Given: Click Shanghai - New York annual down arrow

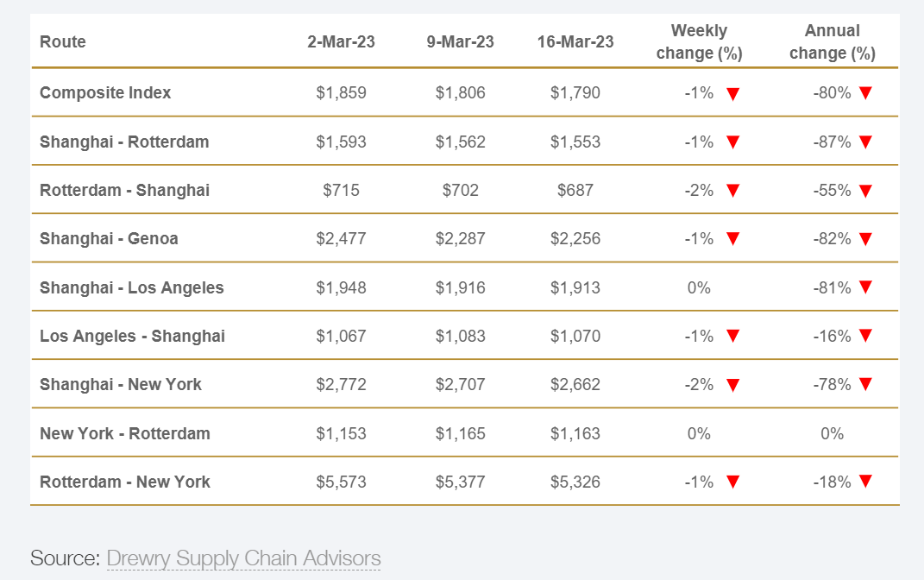Looking at the screenshot, I should (865, 385).
